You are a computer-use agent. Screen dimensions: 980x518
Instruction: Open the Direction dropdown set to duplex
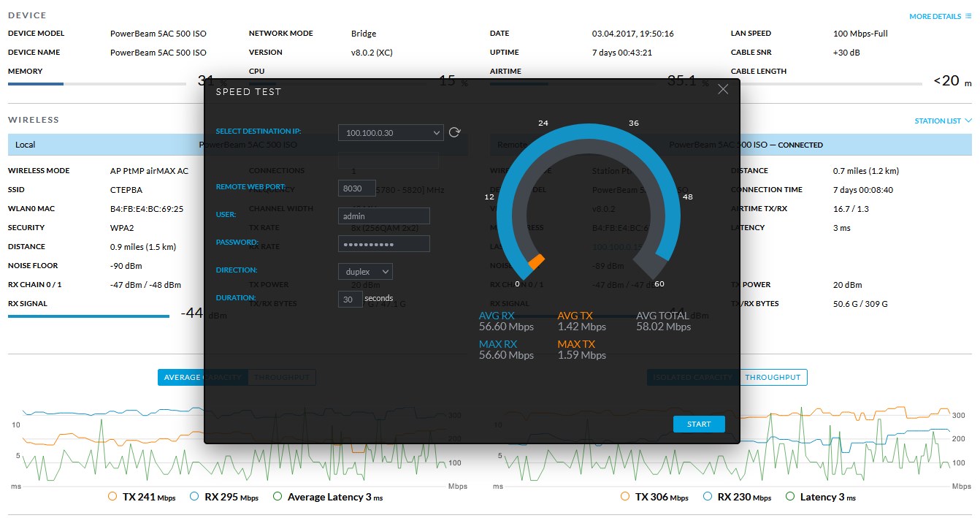point(365,271)
